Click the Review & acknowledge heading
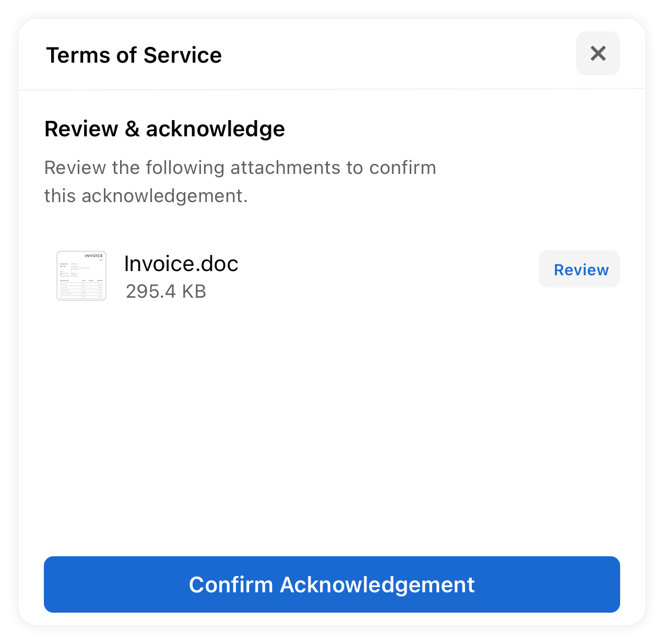The image size is (664, 644). click(164, 129)
